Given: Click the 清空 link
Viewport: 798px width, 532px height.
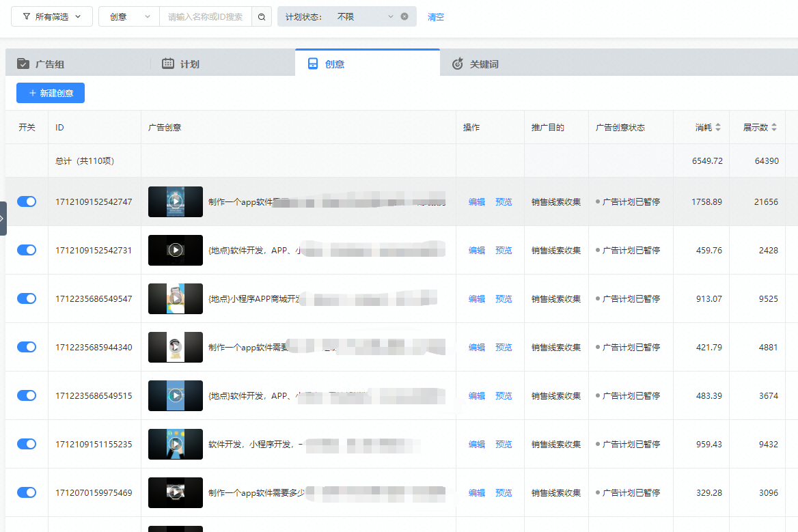Looking at the screenshot, I should (436, 17).
